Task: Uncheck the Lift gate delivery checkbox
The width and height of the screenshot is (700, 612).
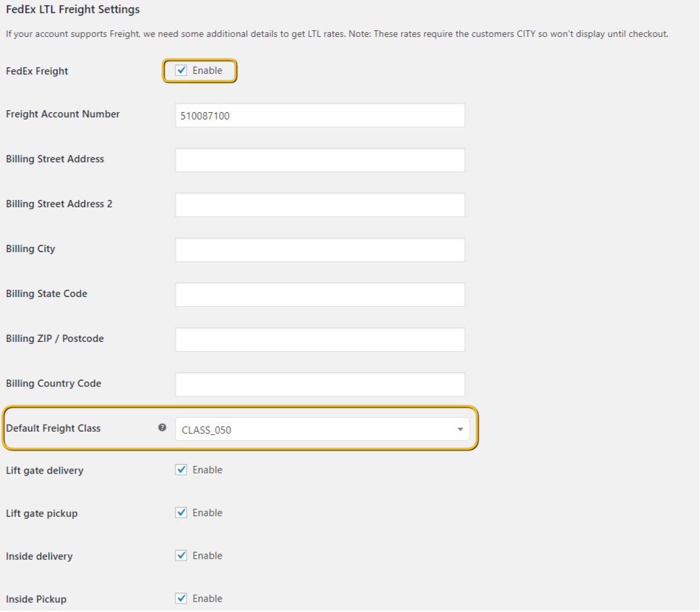Action: [181, 470]
